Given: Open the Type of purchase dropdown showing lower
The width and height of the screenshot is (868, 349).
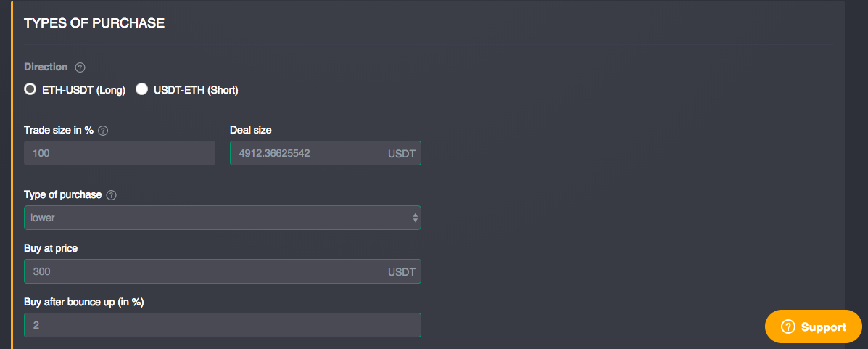Looking at the screenshot, I should [x=223, y=218].
